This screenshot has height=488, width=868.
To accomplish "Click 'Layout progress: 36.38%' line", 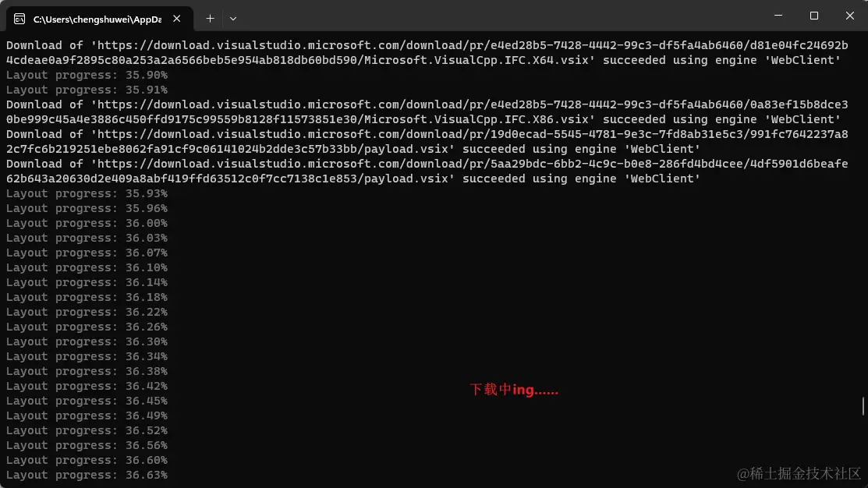I will 87,371.
